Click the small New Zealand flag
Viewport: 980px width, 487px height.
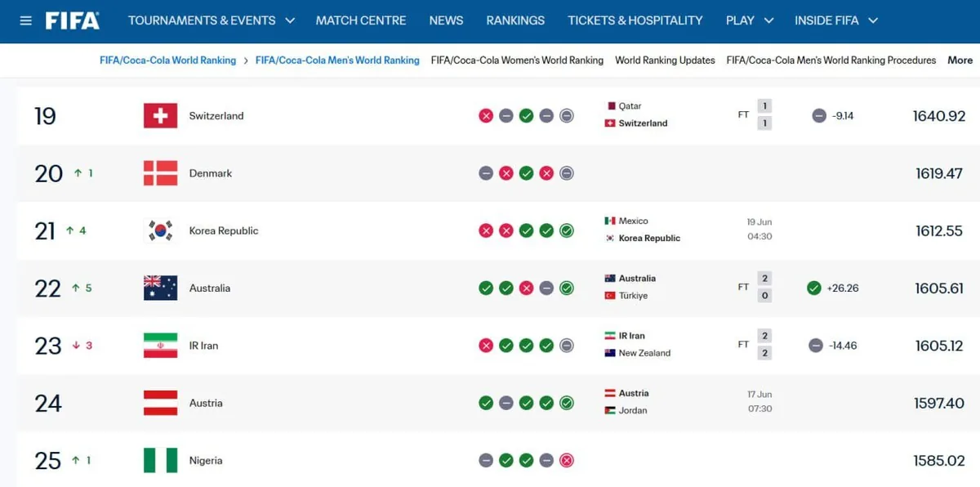pos(610,353)
